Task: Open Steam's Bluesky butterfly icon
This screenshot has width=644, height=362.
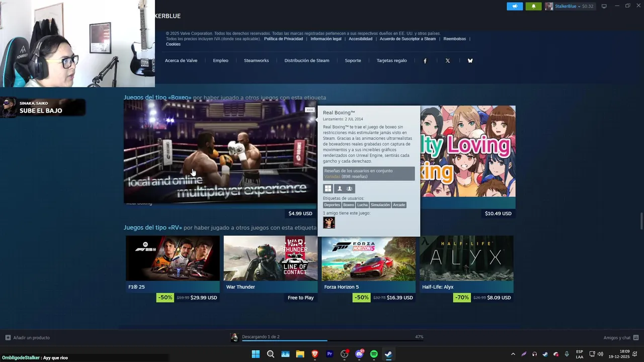Action: [x=470, y=61]
